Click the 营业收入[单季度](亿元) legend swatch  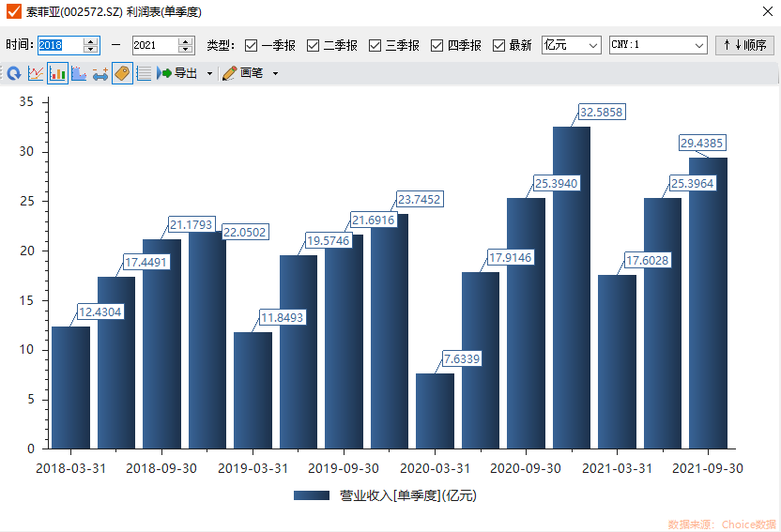click(312, 495)
